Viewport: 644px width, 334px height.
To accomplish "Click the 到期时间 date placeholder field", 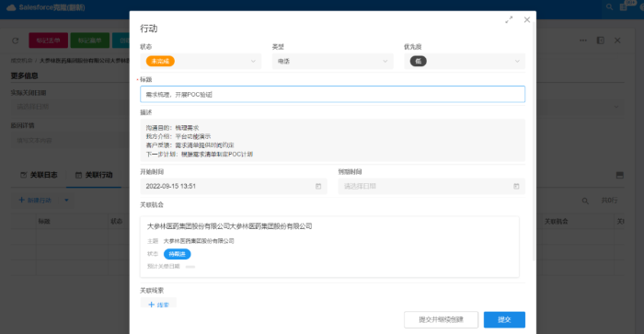I will [431, 186].
